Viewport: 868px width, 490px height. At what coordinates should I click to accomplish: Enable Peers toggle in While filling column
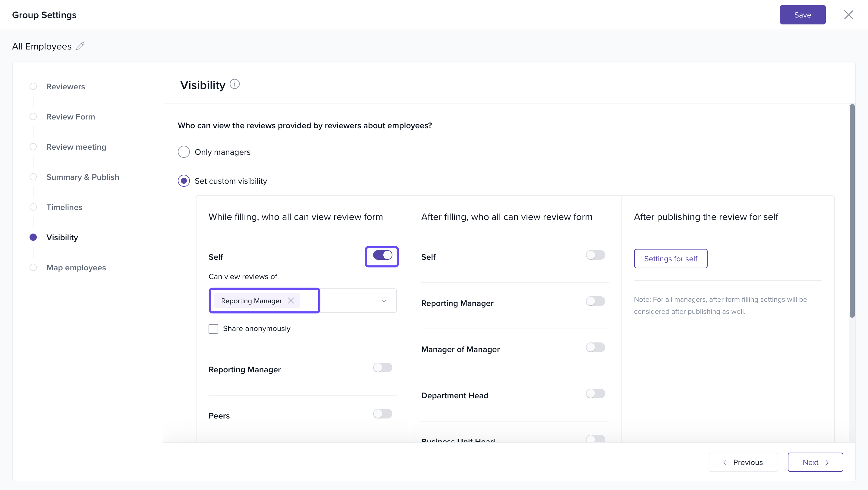tap(382, 414)
